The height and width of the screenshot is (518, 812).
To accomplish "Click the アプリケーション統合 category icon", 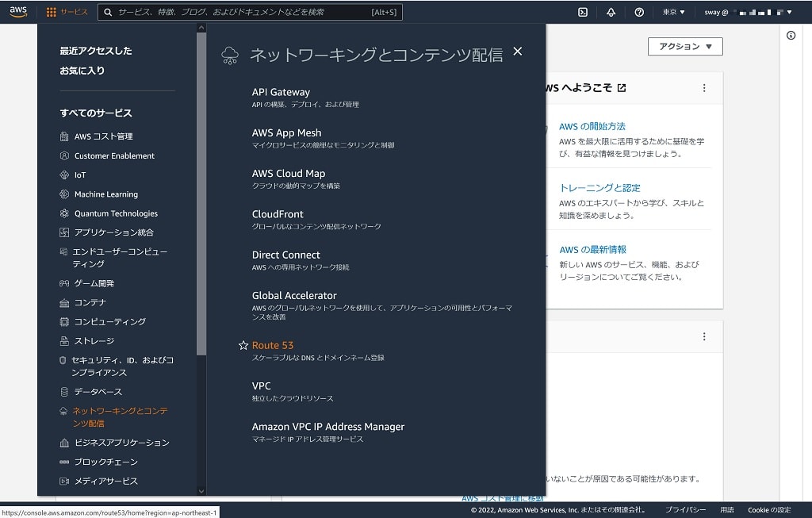I will point(64,232).
